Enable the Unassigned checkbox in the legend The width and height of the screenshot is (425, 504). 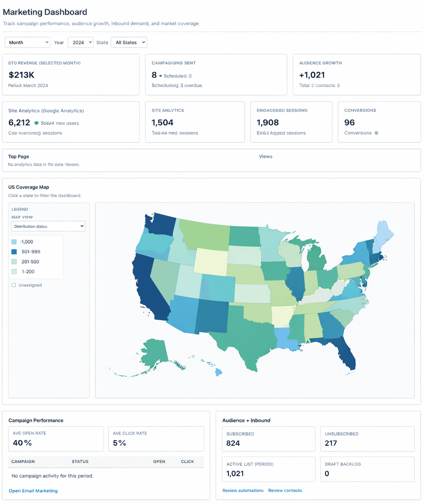pyautogui.click(x=14, y=285)
